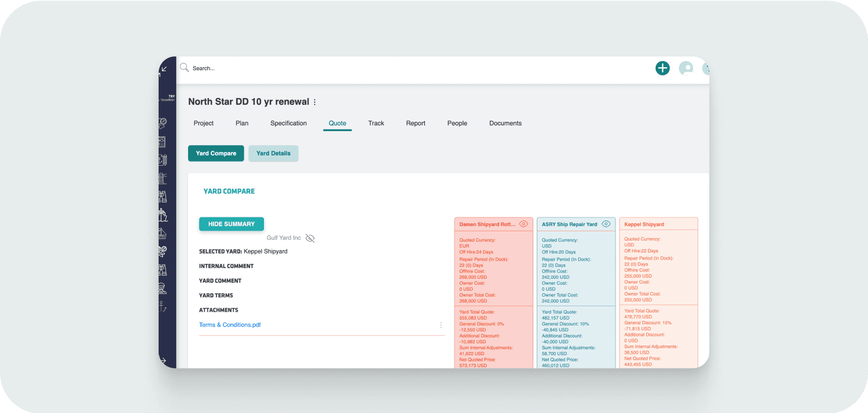Click the YARD COMPARE section heading

[229, 191]
